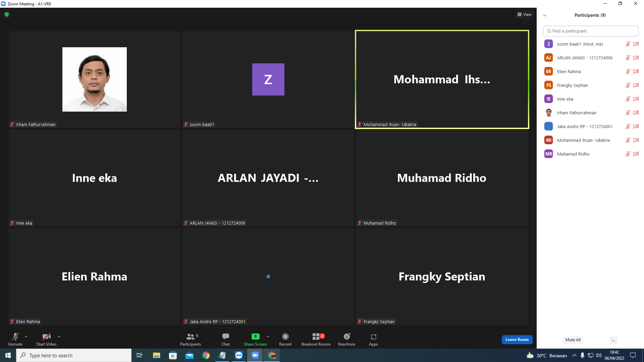Click mute icon for Muhamad Ridho participant

point(628,154)
